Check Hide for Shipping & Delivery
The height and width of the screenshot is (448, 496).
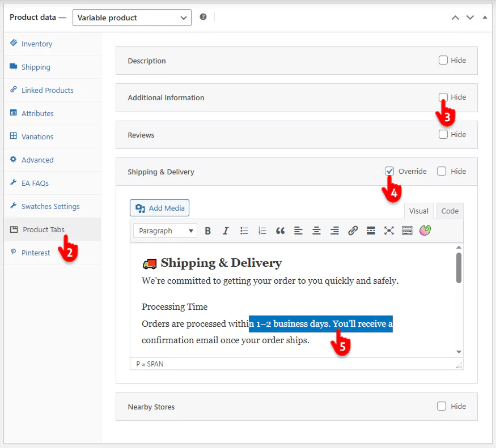442,171
